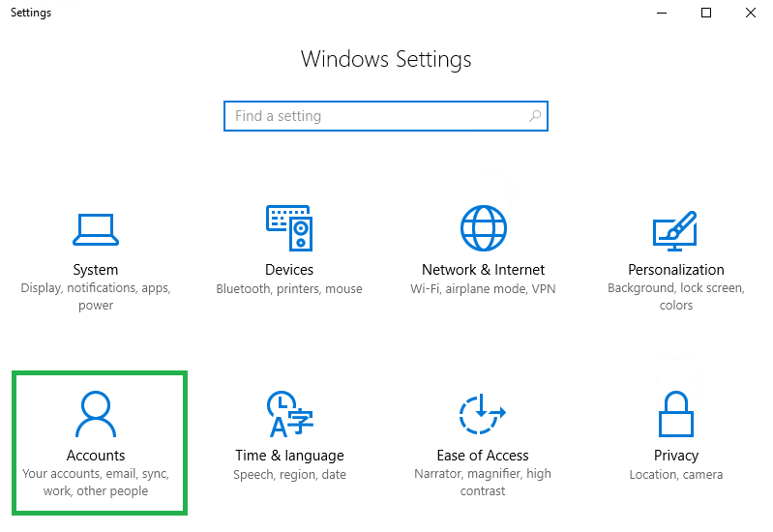Click "Your accounts, email, sync" description
Image resolution: width=773 pixels, height=532 pixels.
(x=96, y=483)
